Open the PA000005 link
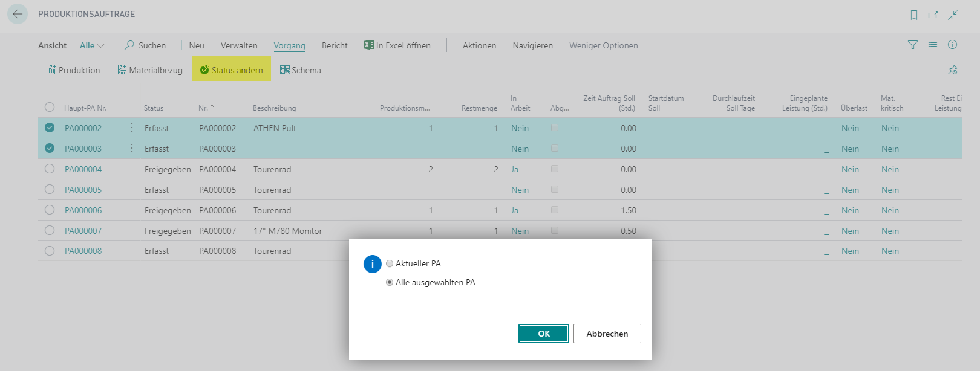 (83, 190)
